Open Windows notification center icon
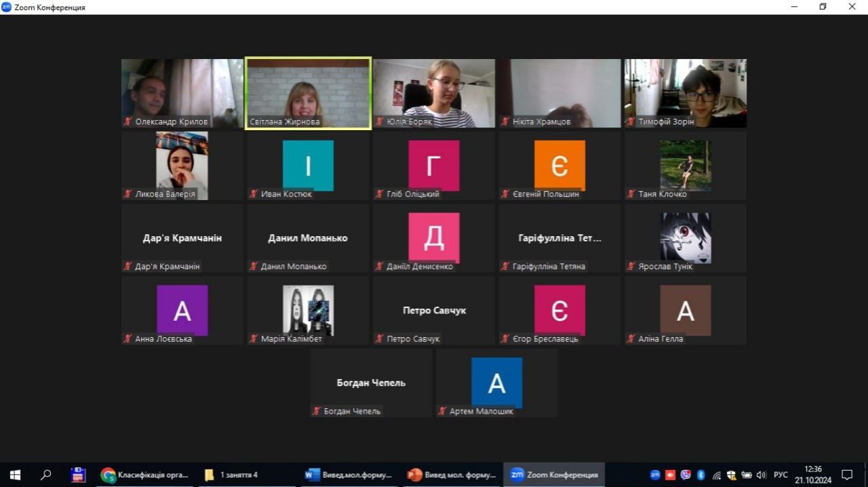This screenshot has height=487, width=868. point(847,475)
